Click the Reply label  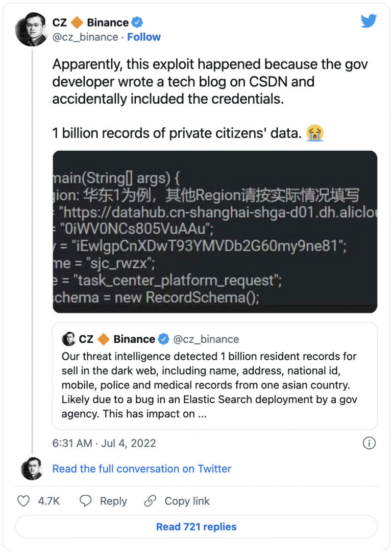(113, 501)
